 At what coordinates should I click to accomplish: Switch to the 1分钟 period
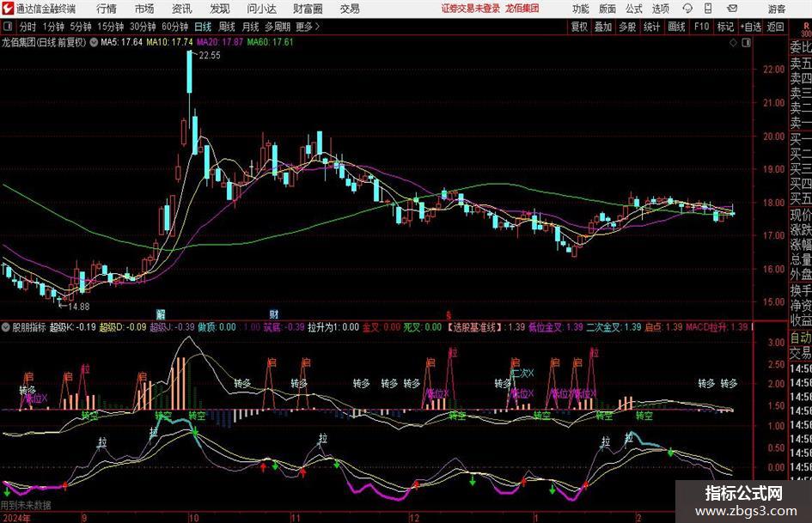click(52, 27)
